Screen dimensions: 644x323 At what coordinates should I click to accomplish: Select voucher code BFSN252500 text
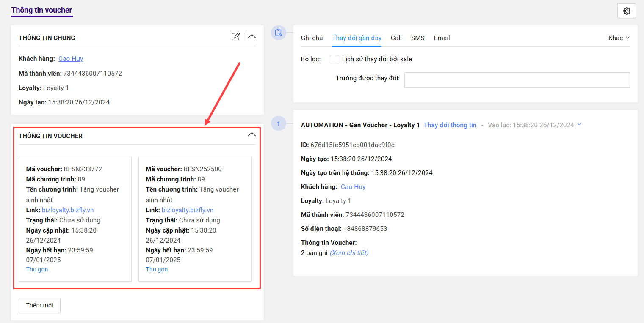click(x=203, y=169)
